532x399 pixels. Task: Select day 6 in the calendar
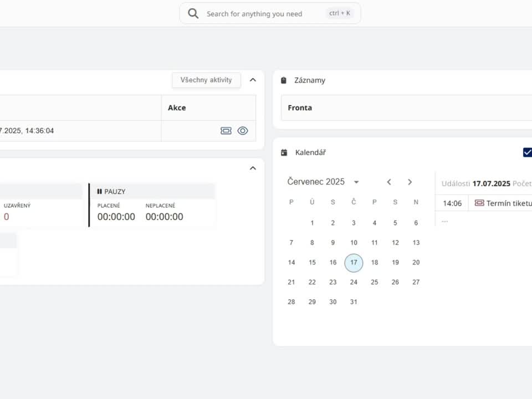coord(416,223)
